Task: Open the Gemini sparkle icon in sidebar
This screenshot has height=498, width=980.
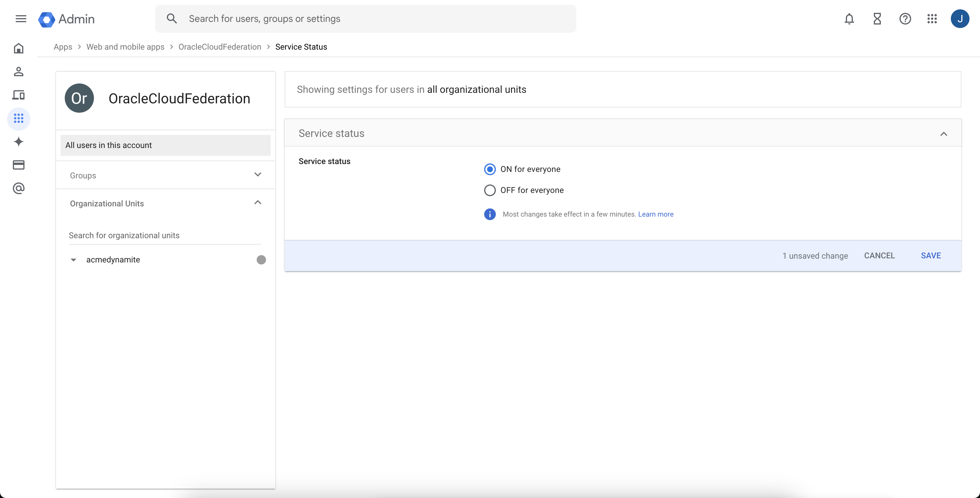Action: [x=18, y=142]
